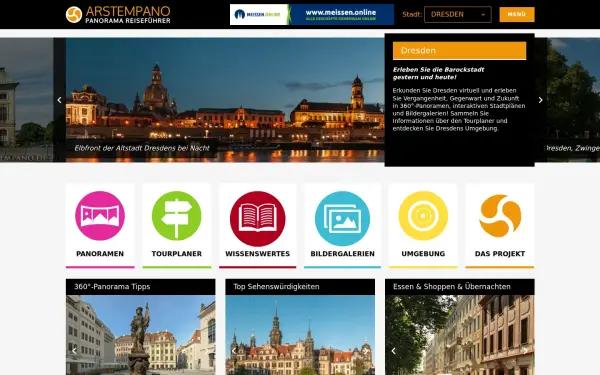600x375 pixels.
Task: Click the orange Dresden heading bar
Action: coord(459,51)
